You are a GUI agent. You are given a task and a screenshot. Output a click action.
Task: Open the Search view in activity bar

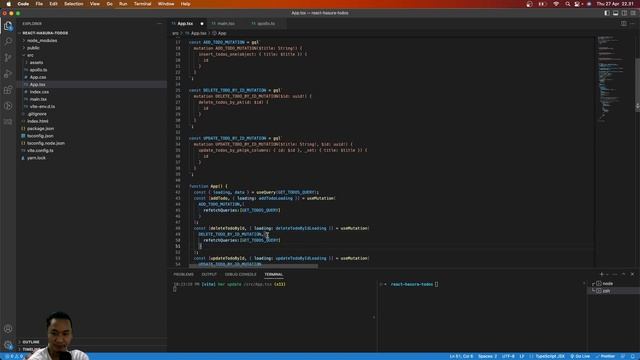[8, 42]
